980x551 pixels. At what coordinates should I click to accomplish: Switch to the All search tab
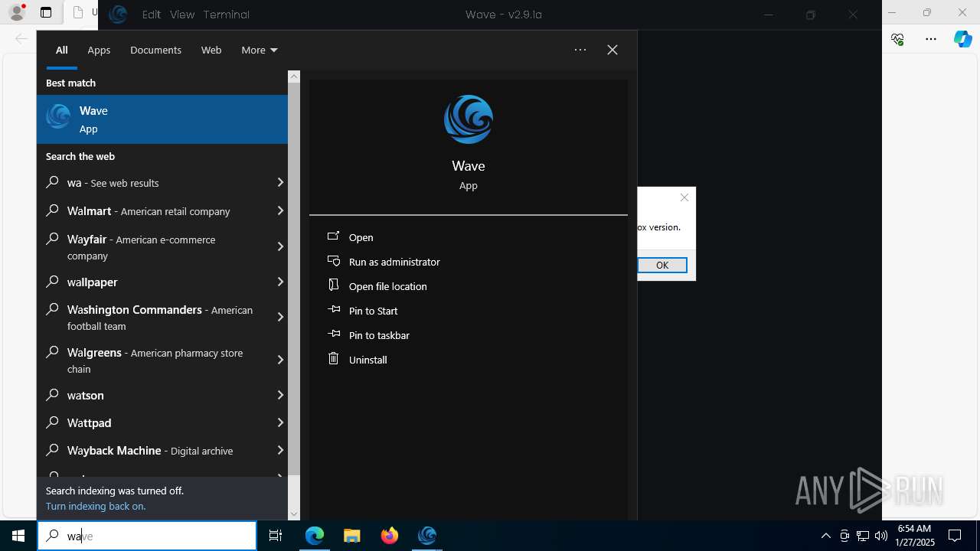(62, 50)
